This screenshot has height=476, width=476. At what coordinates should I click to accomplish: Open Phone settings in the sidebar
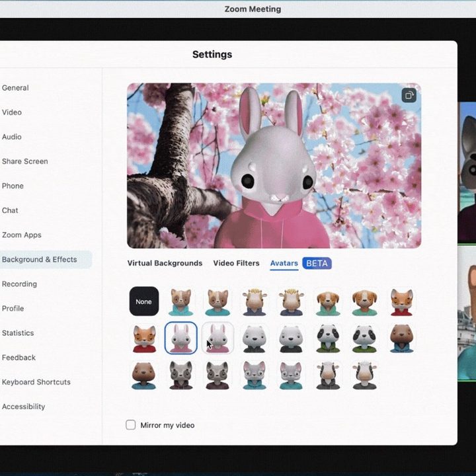(13, 186)
